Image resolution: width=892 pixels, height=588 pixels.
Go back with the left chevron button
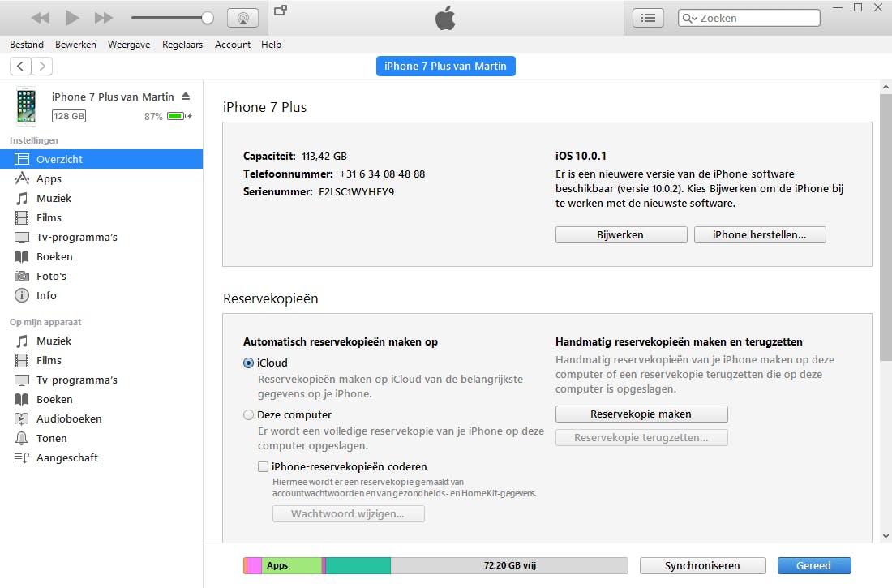pyautogui.click(x=20, y=66)
